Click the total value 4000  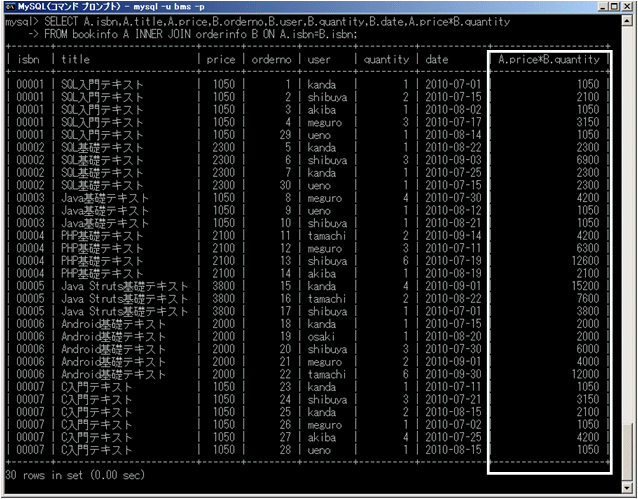(x=588, y=361)
